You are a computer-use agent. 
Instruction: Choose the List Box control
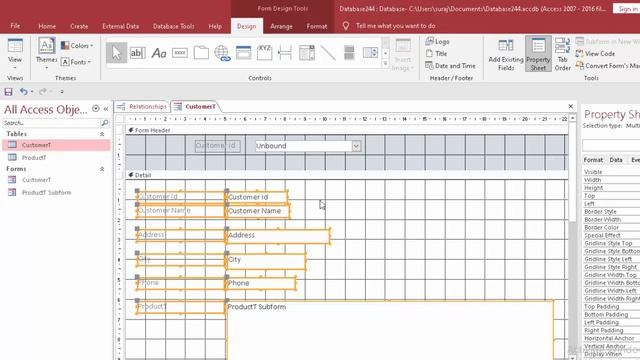pos(370,53)
